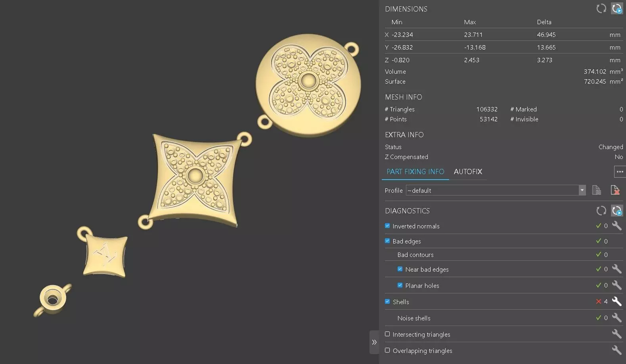Click the X Min value -23.234
The height and width of the screenshot is (364, 626).
[x=402, y=35]
